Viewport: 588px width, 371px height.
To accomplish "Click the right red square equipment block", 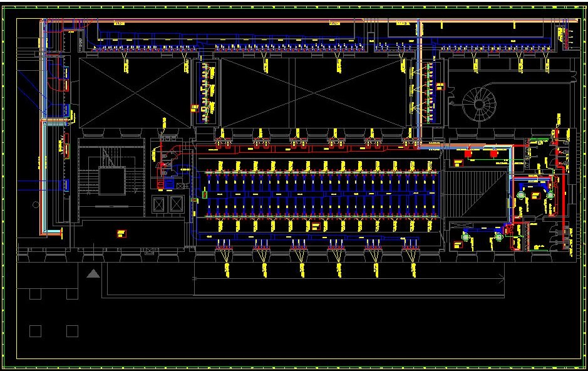I will point(493,153).
